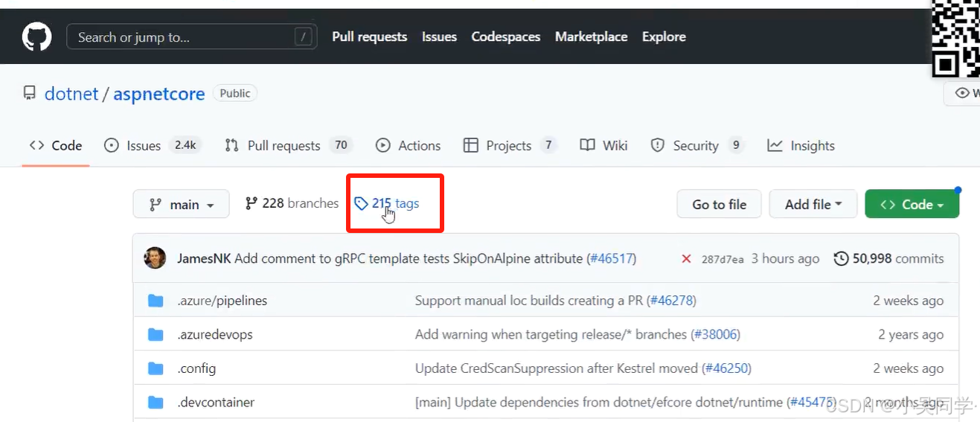The image size is (980, 422).
Task: Open pull request #46517 link
Action: (612, 258)
